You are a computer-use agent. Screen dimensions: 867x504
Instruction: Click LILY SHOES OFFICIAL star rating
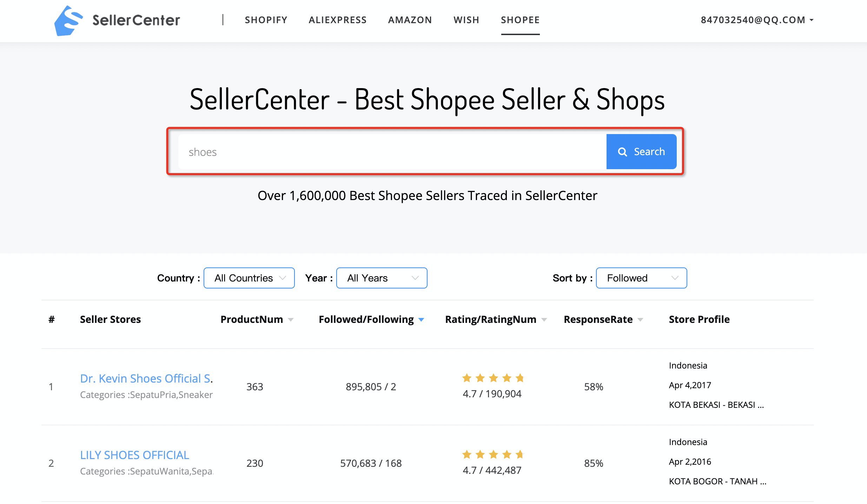coord(493,455)
